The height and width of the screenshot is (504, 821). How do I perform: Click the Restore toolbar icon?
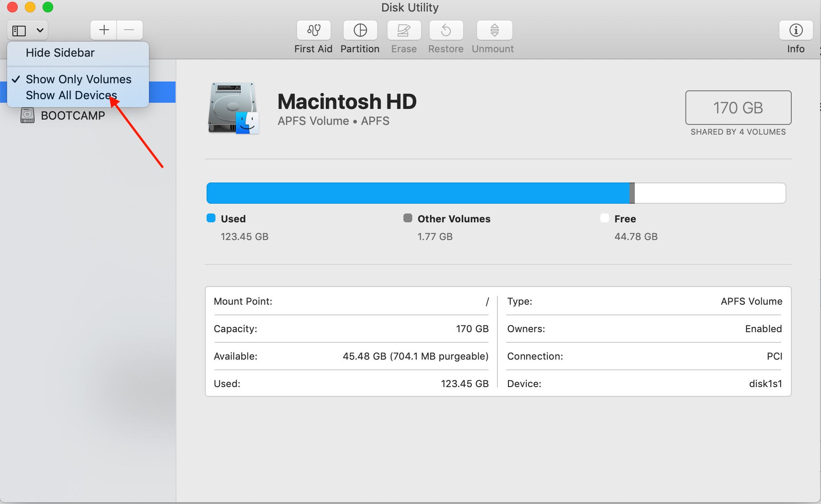pyautogui.click(x=446, y=30)
